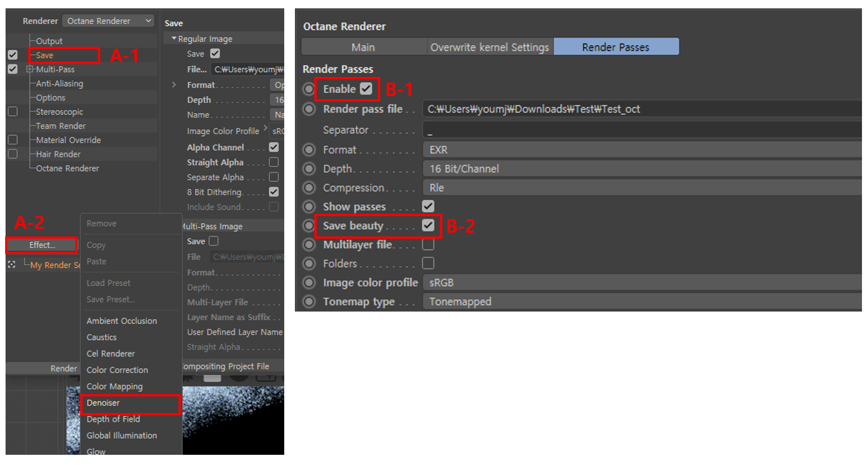Choose Remove from the effect context menu
868x465 pixels.
tap(102, 223)
